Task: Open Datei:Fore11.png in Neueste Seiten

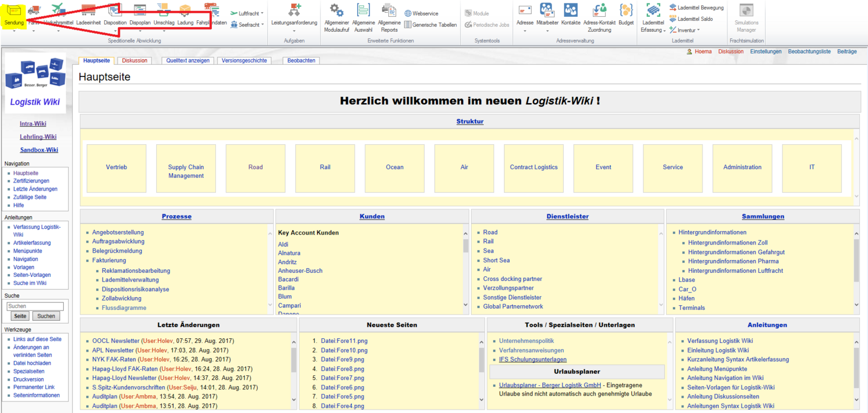Action: pos(344,341)
